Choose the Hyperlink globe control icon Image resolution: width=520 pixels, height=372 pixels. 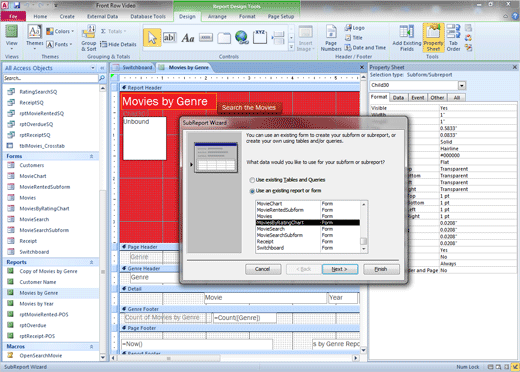(241, 37)
